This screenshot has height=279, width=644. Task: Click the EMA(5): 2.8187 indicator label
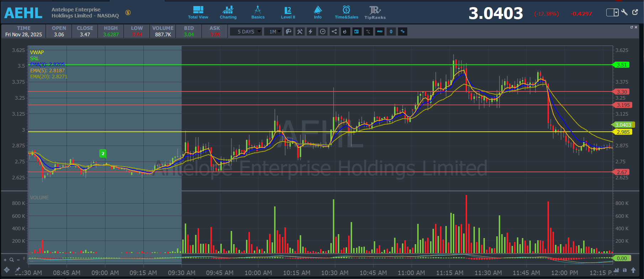[47, 70]
